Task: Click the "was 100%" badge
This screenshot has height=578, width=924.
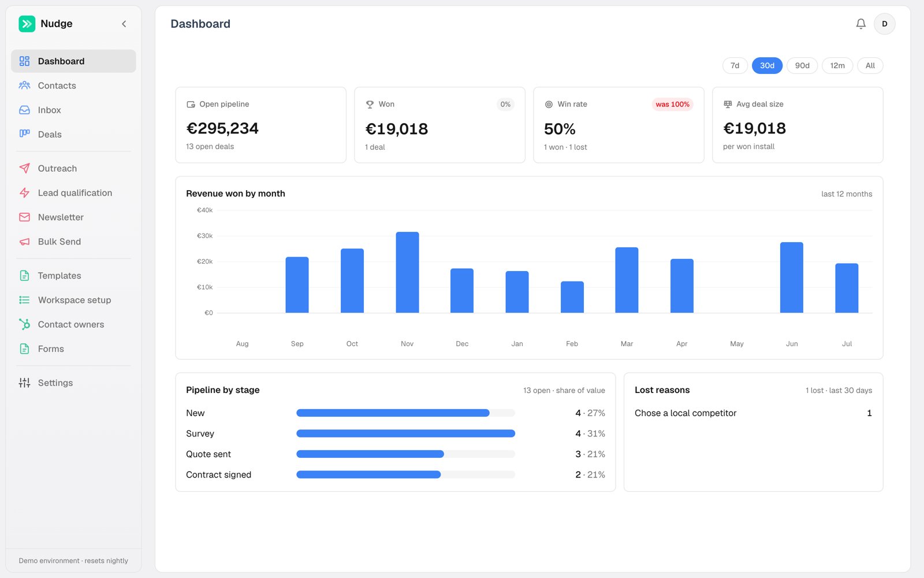Action: point(672,105)
